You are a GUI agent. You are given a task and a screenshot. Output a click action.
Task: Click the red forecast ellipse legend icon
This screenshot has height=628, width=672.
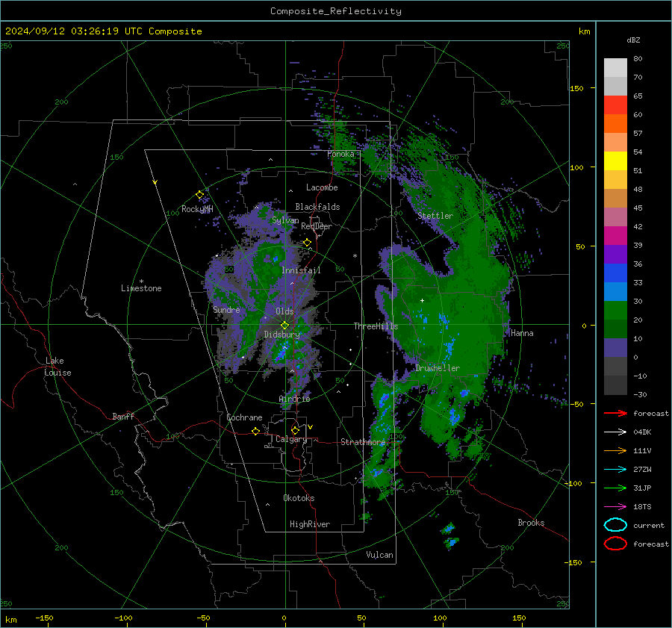click(615, 544)
